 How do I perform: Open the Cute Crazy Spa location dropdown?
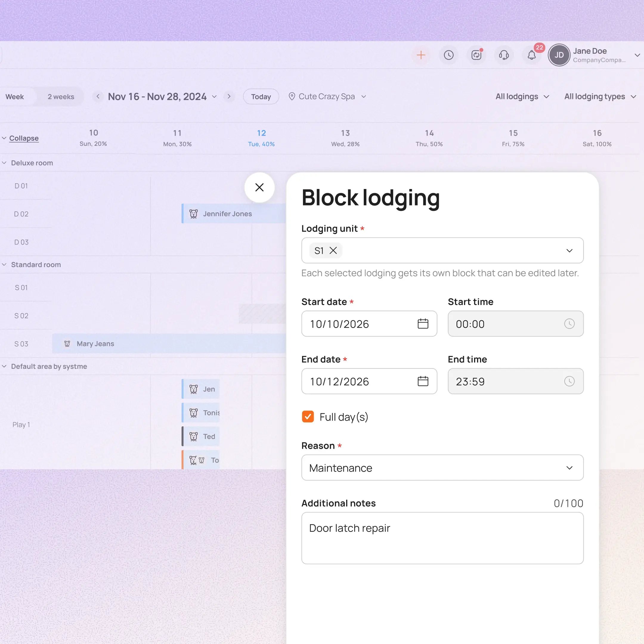(x=327, y=96)
